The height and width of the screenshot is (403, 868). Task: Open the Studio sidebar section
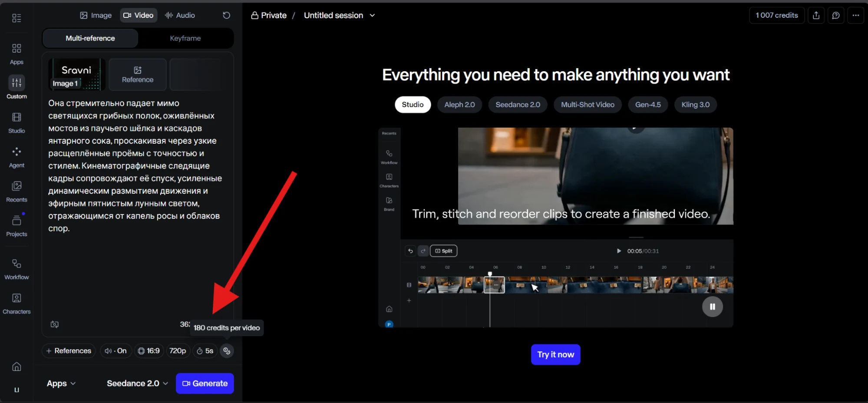pos(17,123)
